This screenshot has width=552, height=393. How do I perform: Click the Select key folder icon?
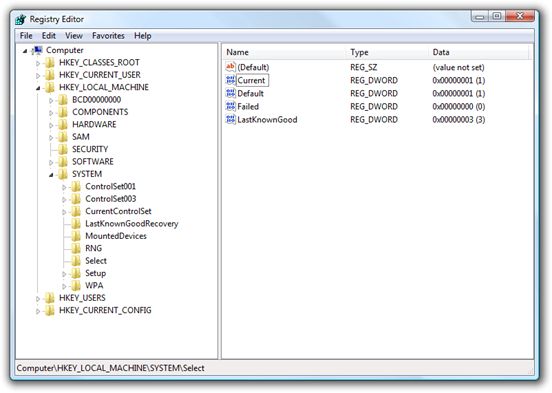76,261
